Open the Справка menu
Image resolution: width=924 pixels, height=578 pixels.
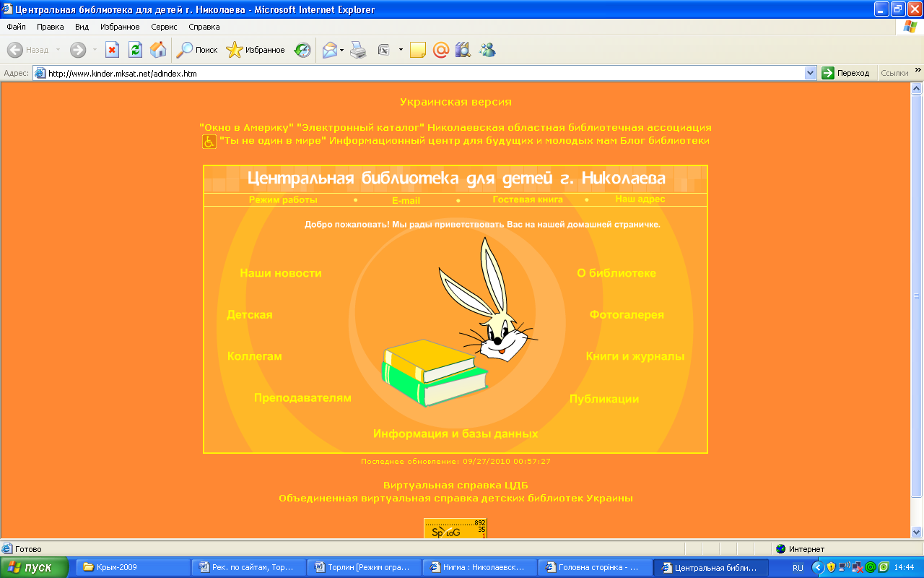[x=204, y=27]
